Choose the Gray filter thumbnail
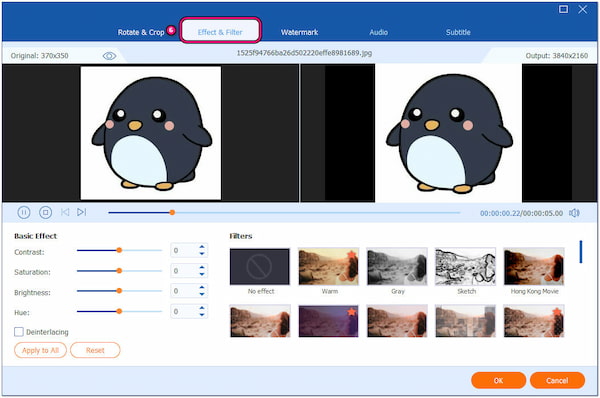 coord(397,266)
